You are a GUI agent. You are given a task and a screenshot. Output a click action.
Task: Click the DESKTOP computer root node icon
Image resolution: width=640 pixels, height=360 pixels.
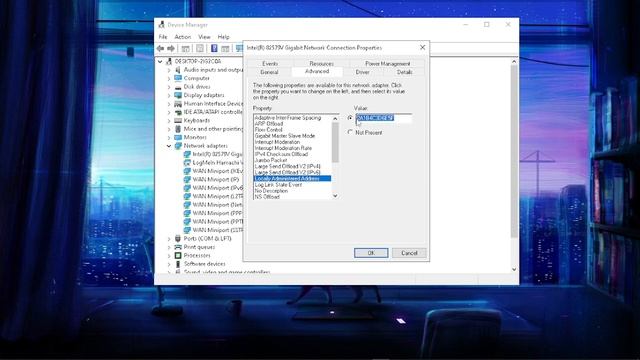pyautogui.click(x=169, y=61)
